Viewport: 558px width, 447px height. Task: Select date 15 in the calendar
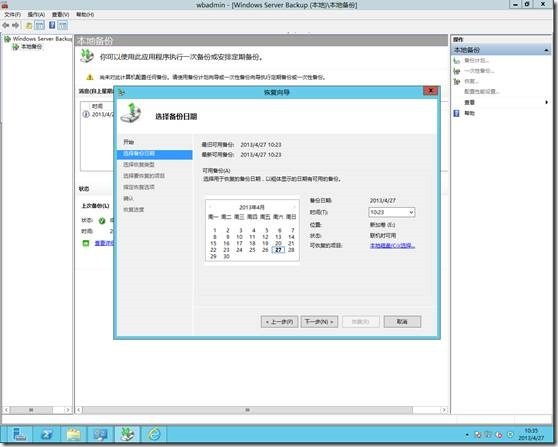213,243
